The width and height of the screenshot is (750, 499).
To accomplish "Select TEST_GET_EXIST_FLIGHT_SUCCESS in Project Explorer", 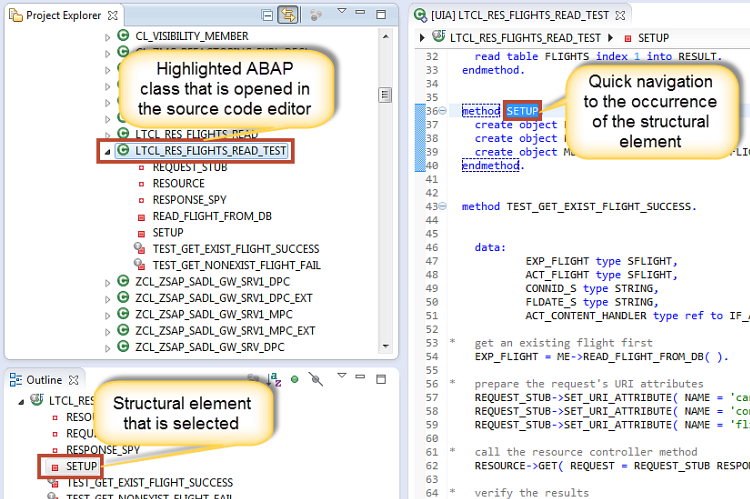I will click(236, 249).
